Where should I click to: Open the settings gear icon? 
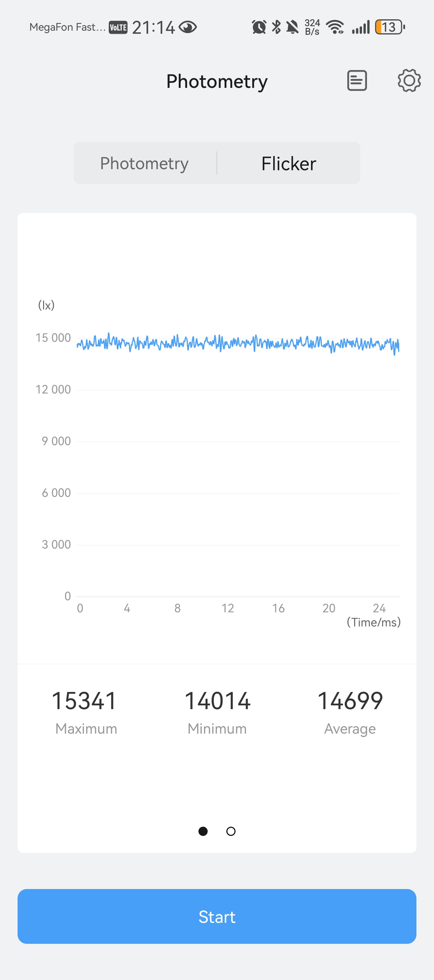pyautogui.click(x=409, y=81)
